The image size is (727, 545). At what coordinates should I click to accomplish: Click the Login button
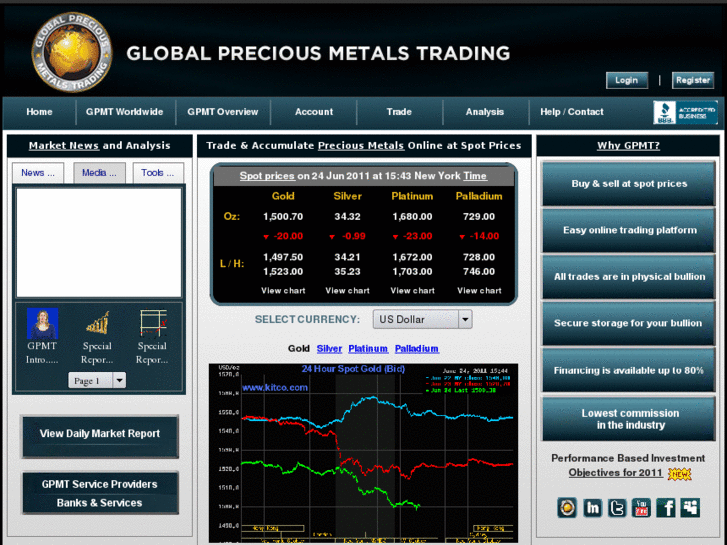pos(627,80)
